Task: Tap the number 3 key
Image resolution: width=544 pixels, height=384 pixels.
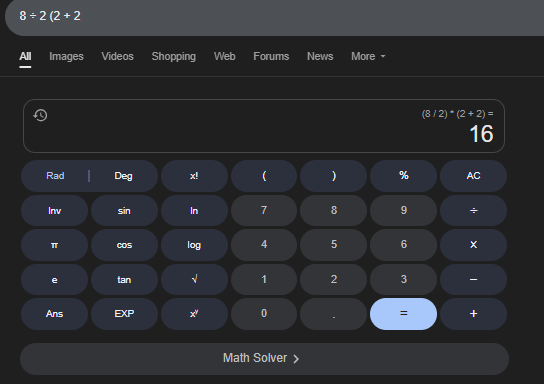Action: [x=403, y=280]
